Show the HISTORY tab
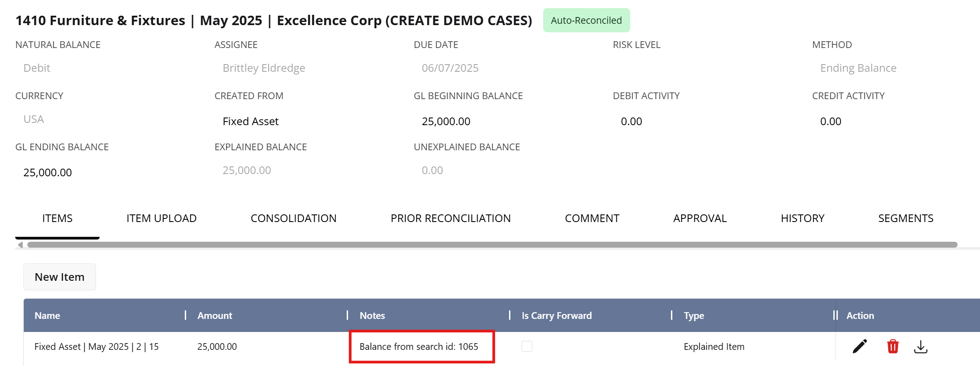980x366 pixels. pos(802,218)
